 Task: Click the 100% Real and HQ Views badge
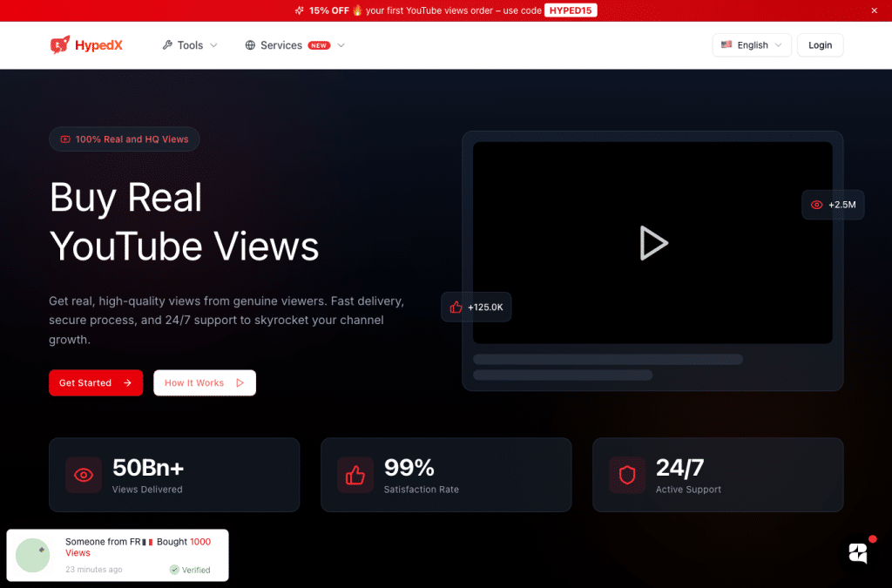click(x=124, y=139)
